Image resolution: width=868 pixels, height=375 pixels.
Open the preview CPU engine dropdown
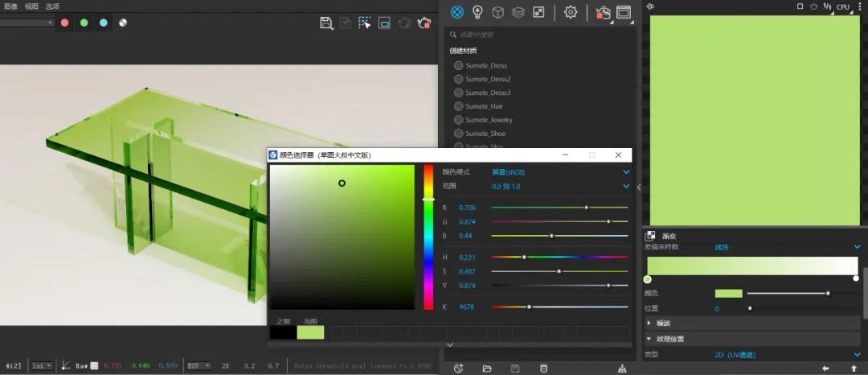pos(843,6)
